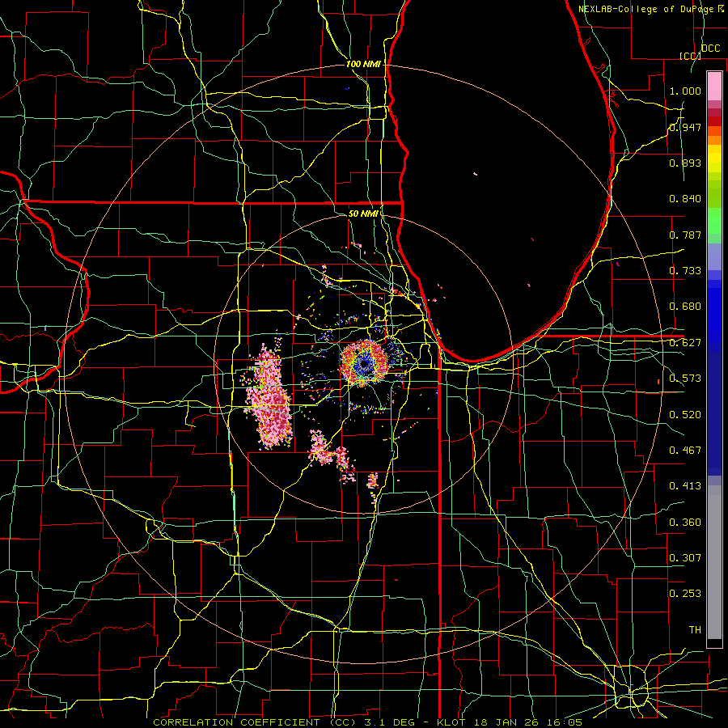Image resolution: width=728 pixels, height=728 pixels.
Task: Click the TH label on the color scale
Action: [x=695, y=630]
